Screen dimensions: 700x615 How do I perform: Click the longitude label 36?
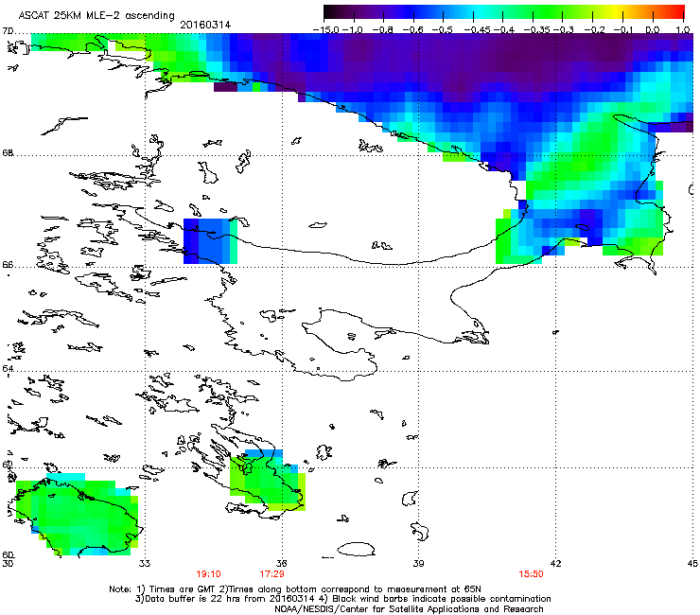[282, 564]
